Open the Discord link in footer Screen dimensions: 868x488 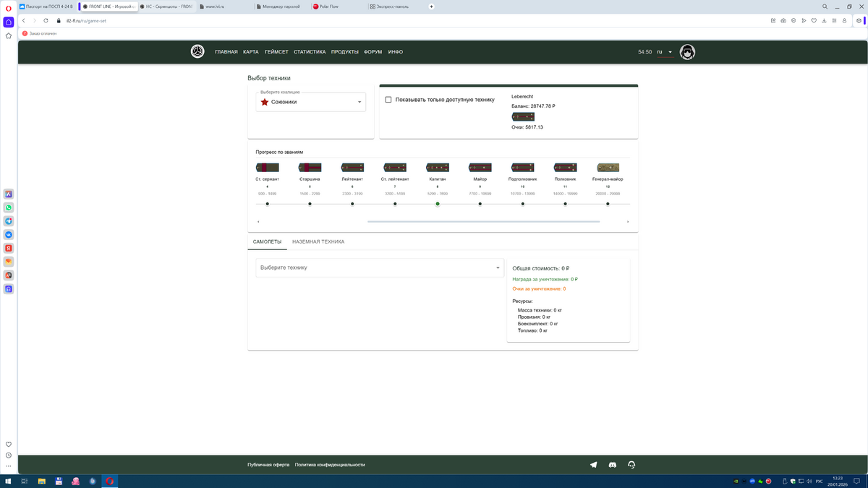[613, 465]
